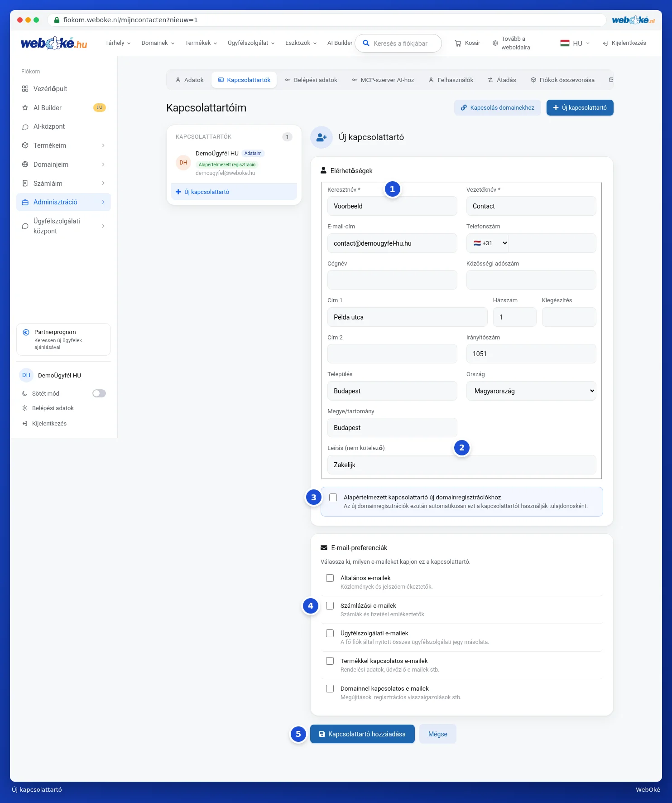This screenshot has width=672, height=803.
Task: Tick Termékkel kapcsolatos e-mailek checkbox
Action: coord(330,661)
